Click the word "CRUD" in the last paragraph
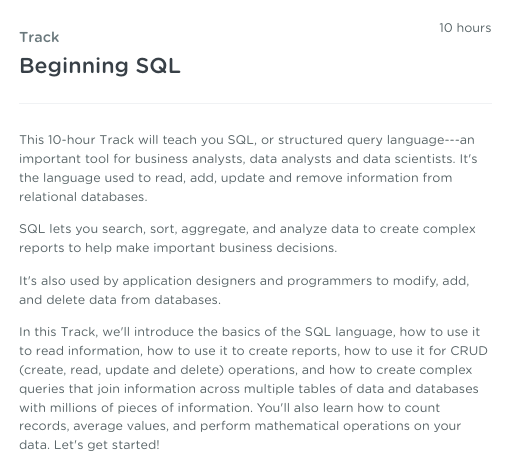This screenshot has height=471, width=519. pyautogui.click(x=469, y=351)
